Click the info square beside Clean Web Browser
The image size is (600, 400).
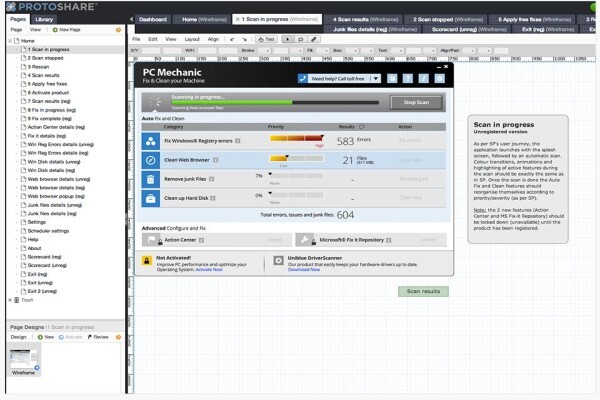(x=216, y=160)
